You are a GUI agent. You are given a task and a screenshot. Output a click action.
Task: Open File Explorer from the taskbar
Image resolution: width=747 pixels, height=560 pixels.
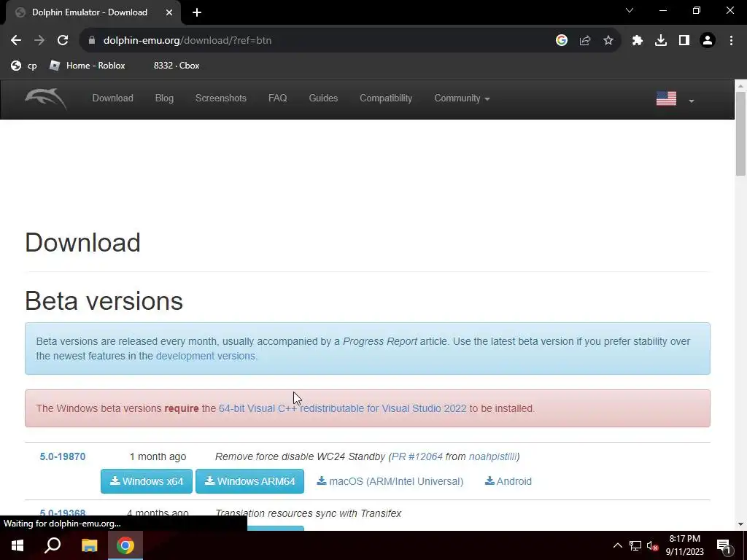pyautogui.click(x=89, y=545)
